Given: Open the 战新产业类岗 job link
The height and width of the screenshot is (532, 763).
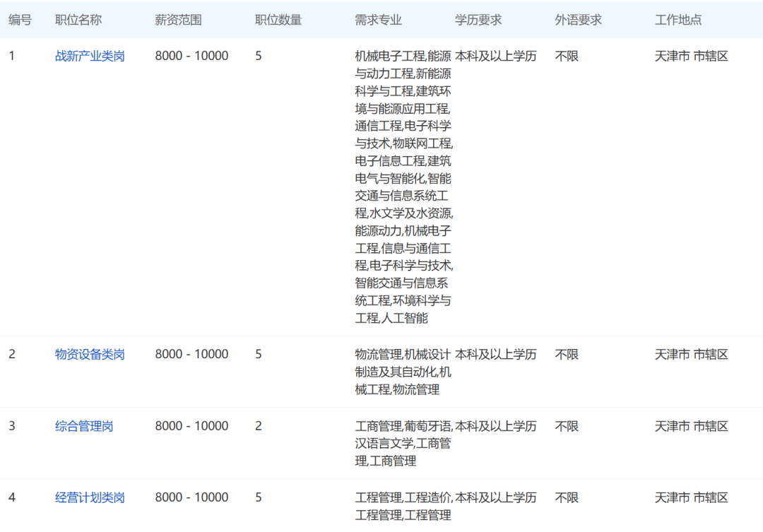Looking at the screenshot, I should pyautogui.click(x=90, y=56).
